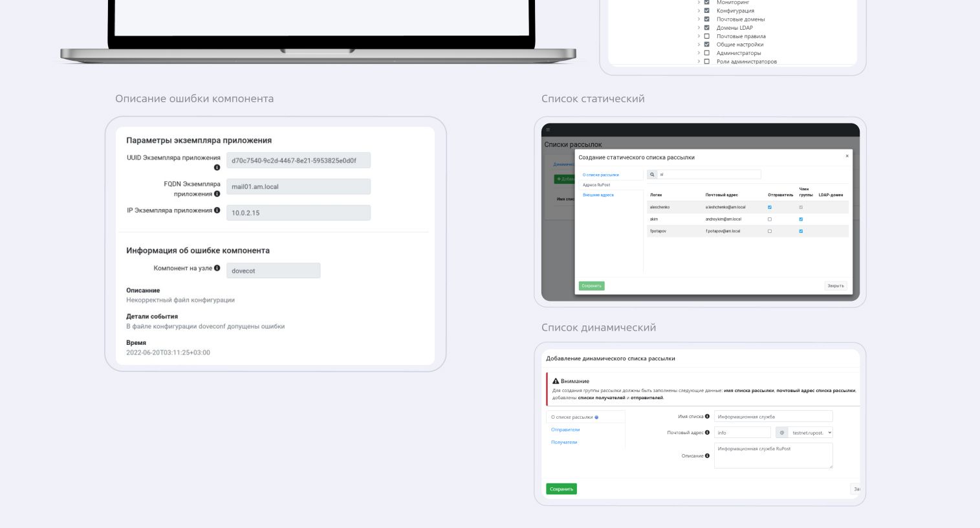
Task: Click the Закрыть button in static list dialog
Action: click(835, 286)
